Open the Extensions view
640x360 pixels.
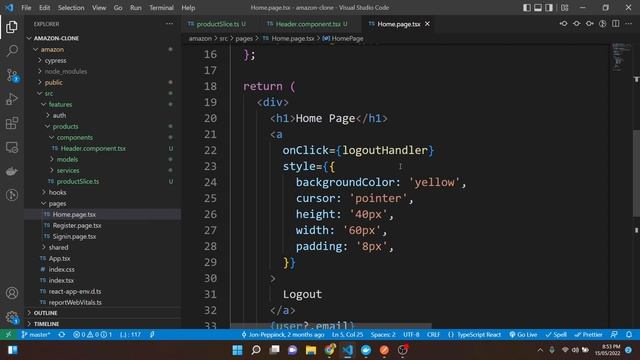point(12,123)
